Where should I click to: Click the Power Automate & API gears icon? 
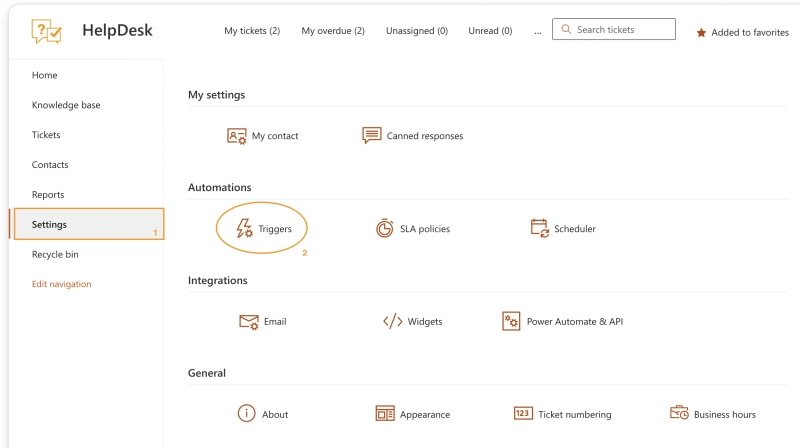[x=511, y=321]
